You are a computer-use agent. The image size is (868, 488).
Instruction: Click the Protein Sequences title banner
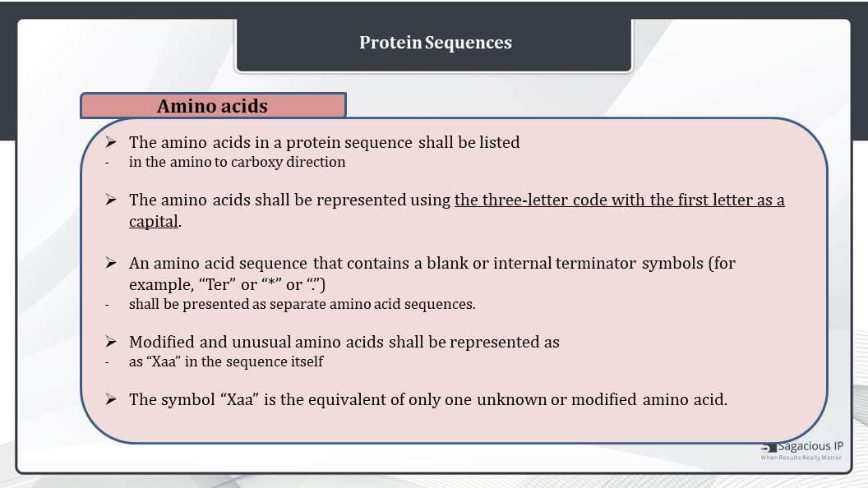(435, 44)
